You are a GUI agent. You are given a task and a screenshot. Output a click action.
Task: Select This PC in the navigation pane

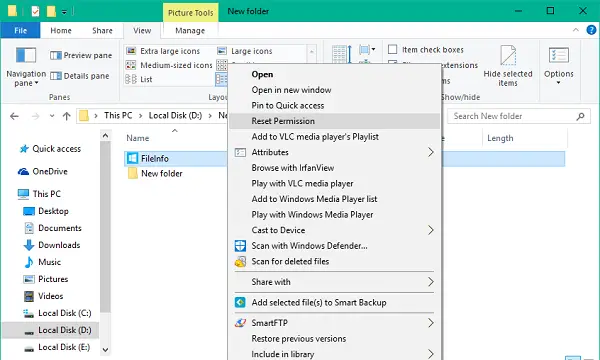click(39, 194)
